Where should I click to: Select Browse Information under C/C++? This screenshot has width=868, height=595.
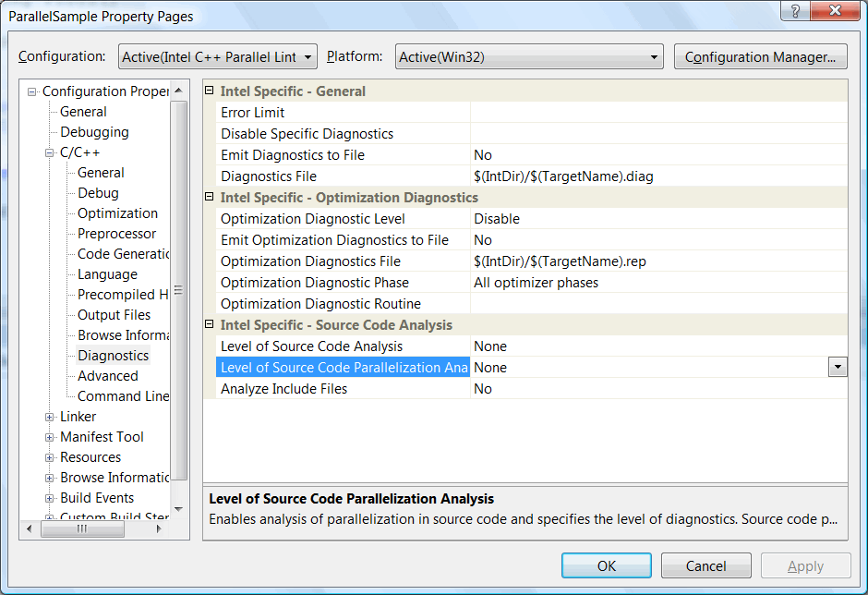[123, 335]
